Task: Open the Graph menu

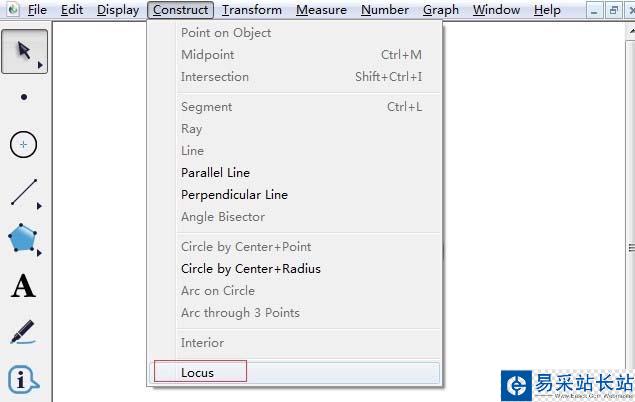Action: [x=440, y=10]
